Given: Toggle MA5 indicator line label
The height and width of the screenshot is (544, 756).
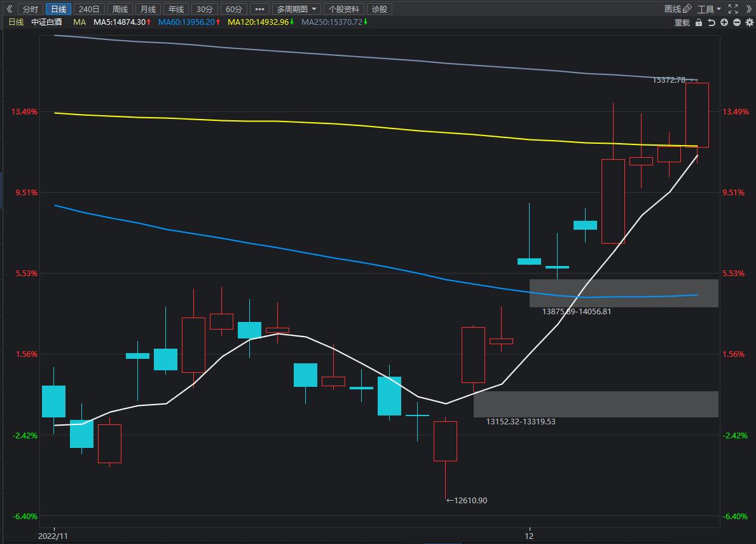Looking at the screenshot, I should point(122,22).
